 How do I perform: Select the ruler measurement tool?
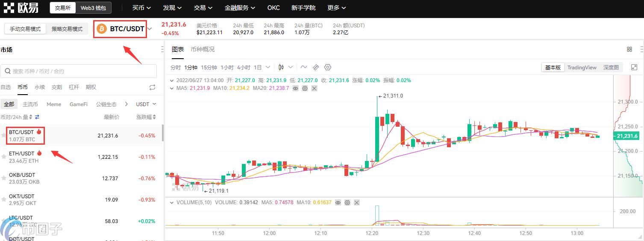[x=316, y=67]
